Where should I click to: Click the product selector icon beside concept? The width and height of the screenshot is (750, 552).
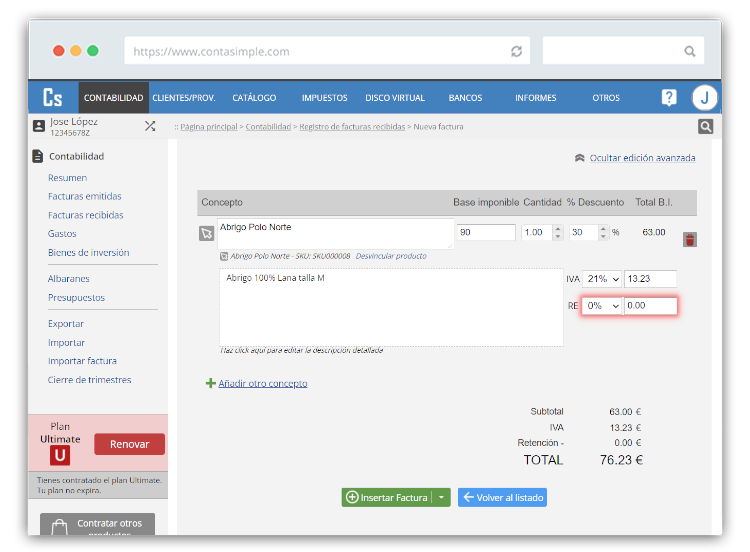click(206, 233)
